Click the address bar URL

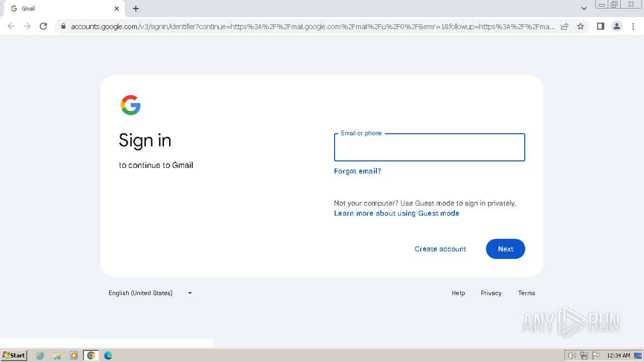[312, 27]
